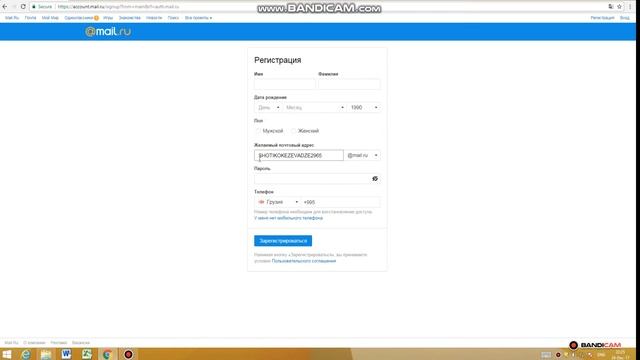Open the @mail.ru domain dropdown
Viewport: 640px width, 360px height.
click(x=362, y=156)
